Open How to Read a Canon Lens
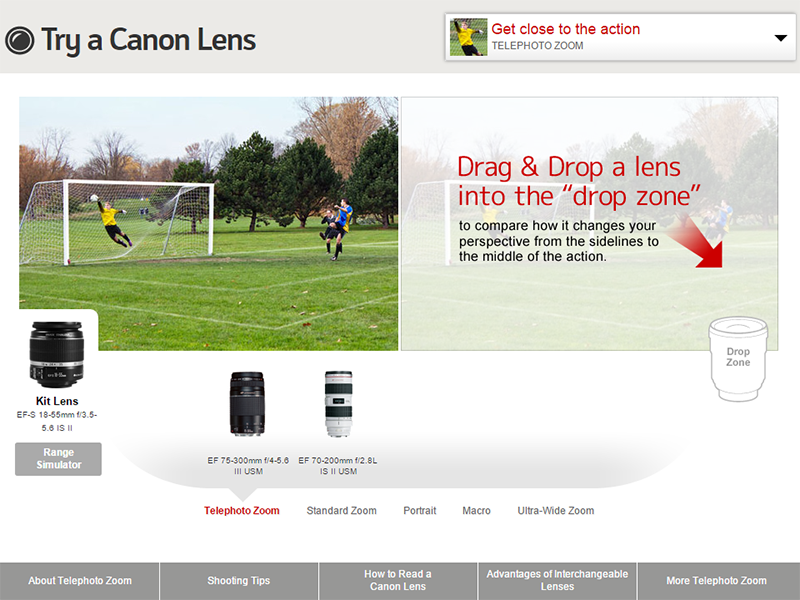The image size is (800, 600). point(398,581)
